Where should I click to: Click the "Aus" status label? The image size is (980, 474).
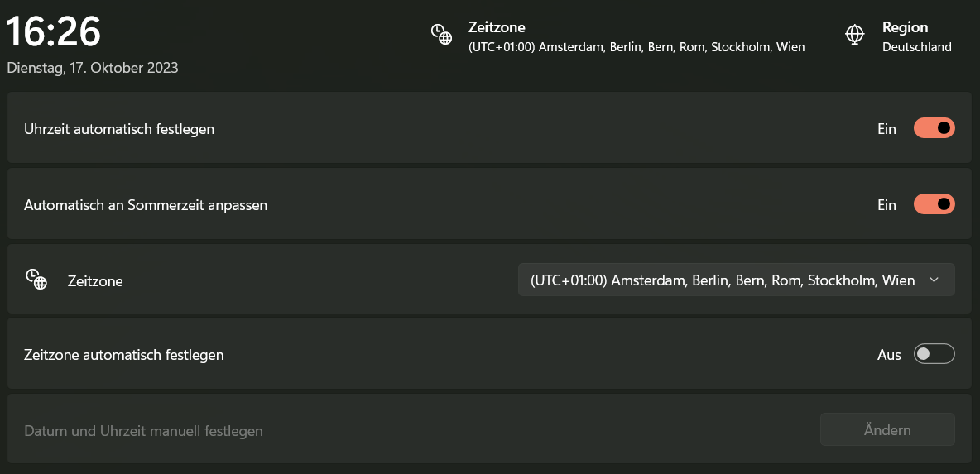(888, 355)
